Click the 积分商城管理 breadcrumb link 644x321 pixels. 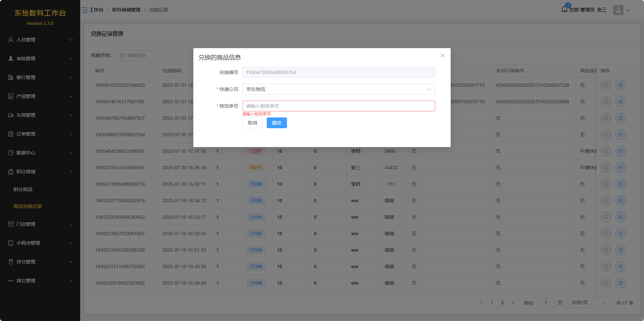click(126, 10)
